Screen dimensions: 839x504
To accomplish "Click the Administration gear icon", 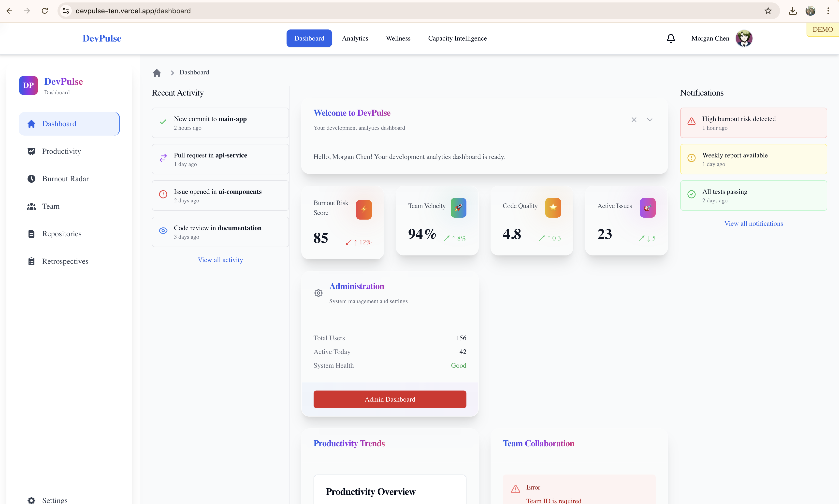I will pos(318,293).
